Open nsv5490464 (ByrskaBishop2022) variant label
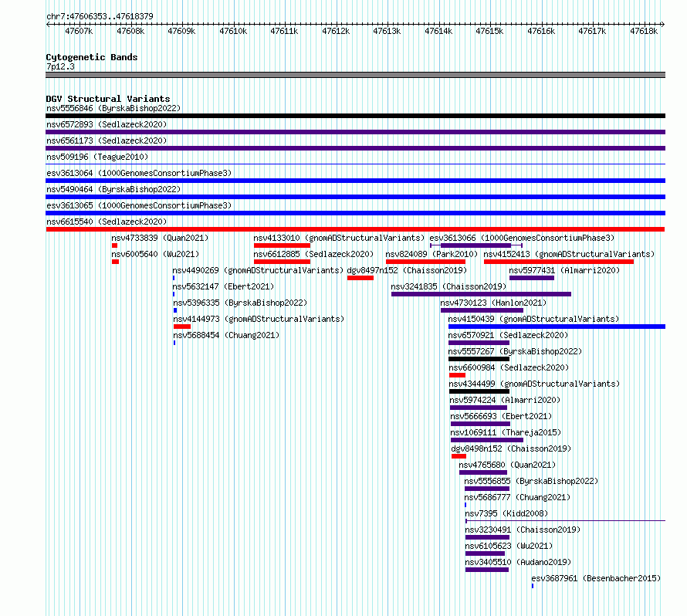Viewport: 687px width, 616px height. tap(113, 189)
